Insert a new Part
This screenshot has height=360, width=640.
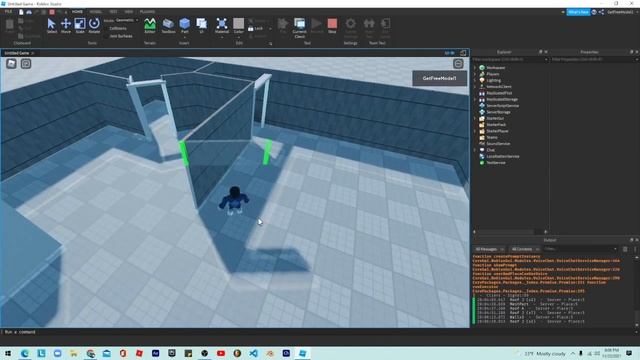[184, 26]
